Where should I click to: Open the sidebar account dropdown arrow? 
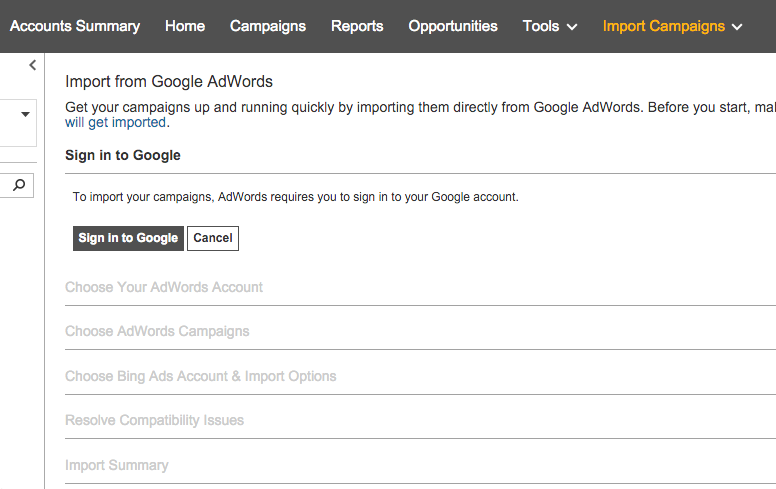tap(25, 114)
